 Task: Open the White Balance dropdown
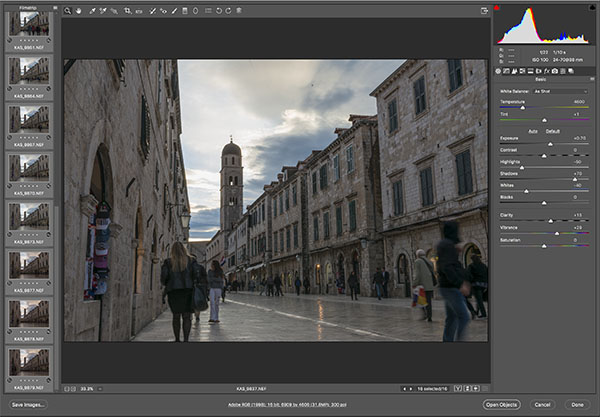tap(561, 91)
